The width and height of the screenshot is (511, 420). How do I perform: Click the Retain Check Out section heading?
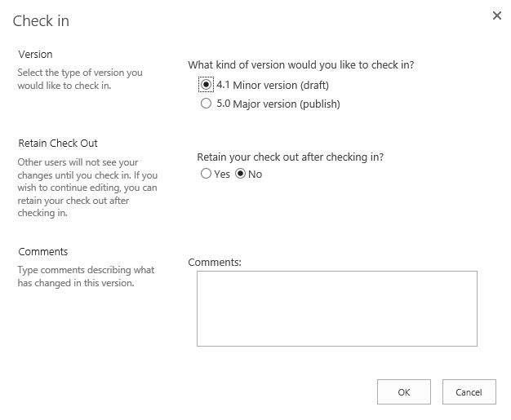(58, 143)
